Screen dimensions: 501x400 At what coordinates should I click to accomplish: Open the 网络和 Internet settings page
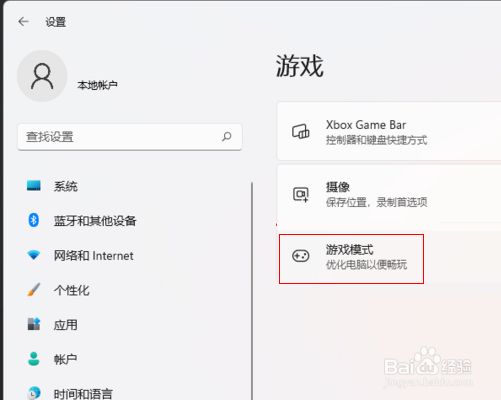click(94, 256)
